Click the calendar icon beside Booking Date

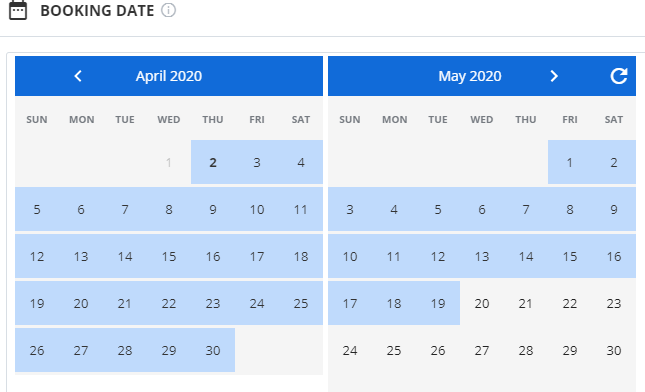pyautogui.click(x=18, y=10)
